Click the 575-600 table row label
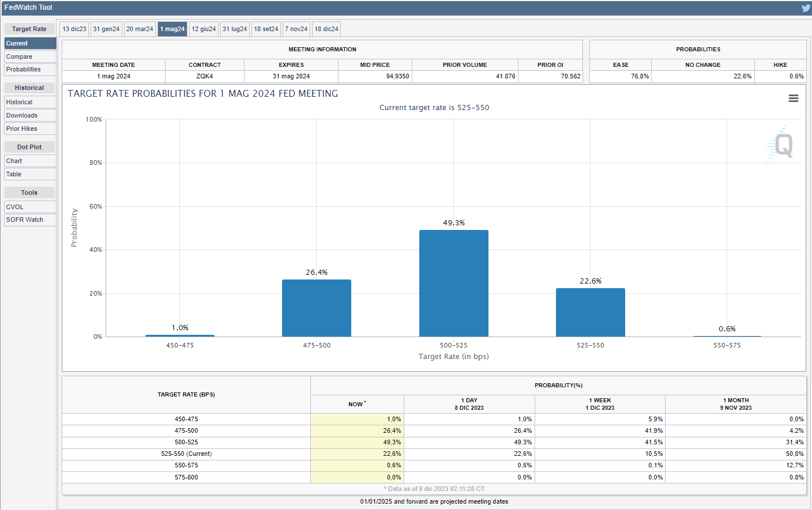Screen dimensions: 812x510 click(x=186, y=477)
